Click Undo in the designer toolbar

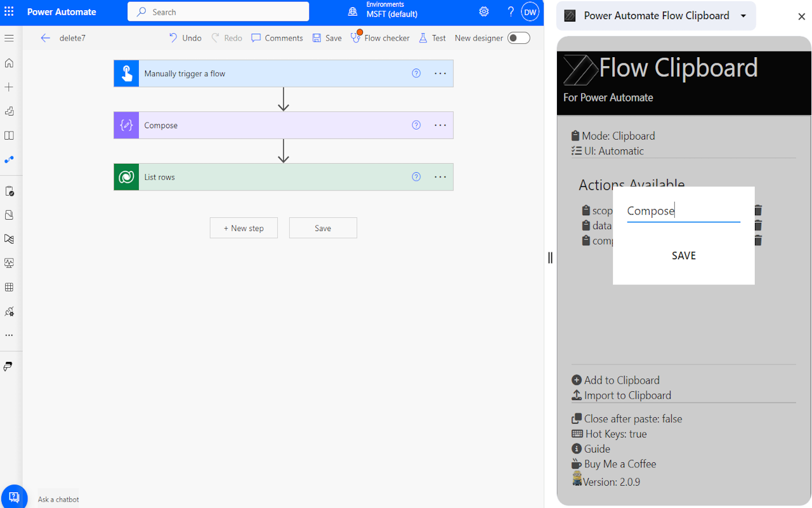coord(184,37)
